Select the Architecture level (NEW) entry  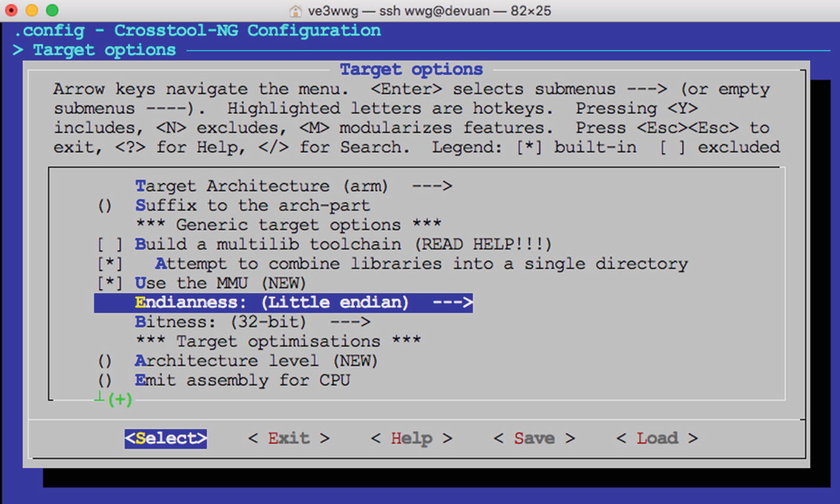[x=256, y=361]
